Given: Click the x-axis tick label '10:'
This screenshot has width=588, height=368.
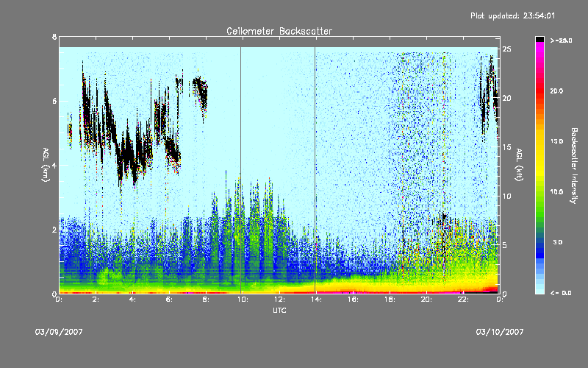Looking at the screenshot, I should [242, 300].
